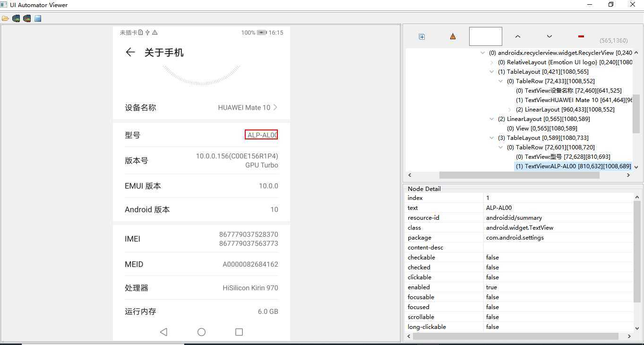
Task: Click the text property value ALP-AL00
Action: tap(499, 208)
